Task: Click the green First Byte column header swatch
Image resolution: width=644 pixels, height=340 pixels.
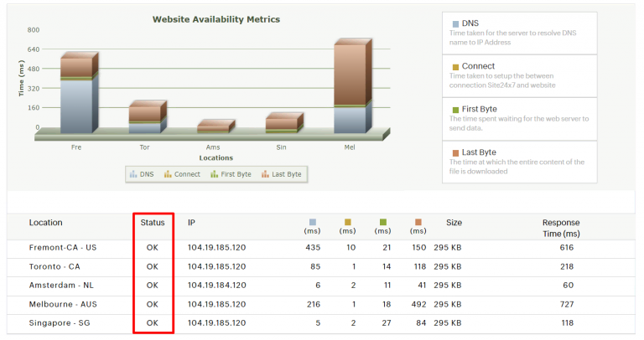Action: pyautogui.click(x=383, y=222)
